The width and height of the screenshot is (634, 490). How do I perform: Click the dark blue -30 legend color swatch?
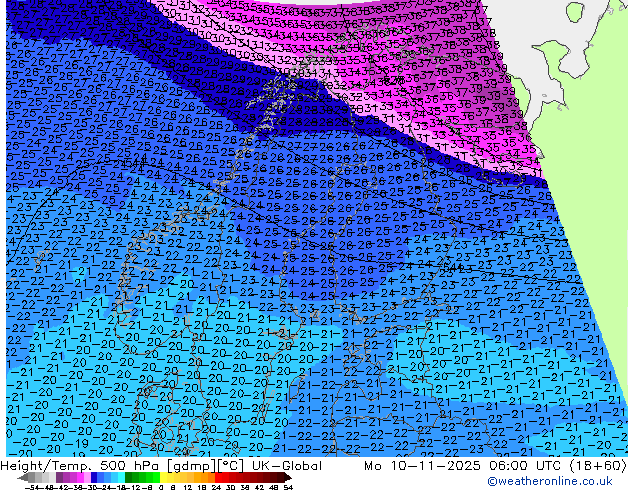94,477
